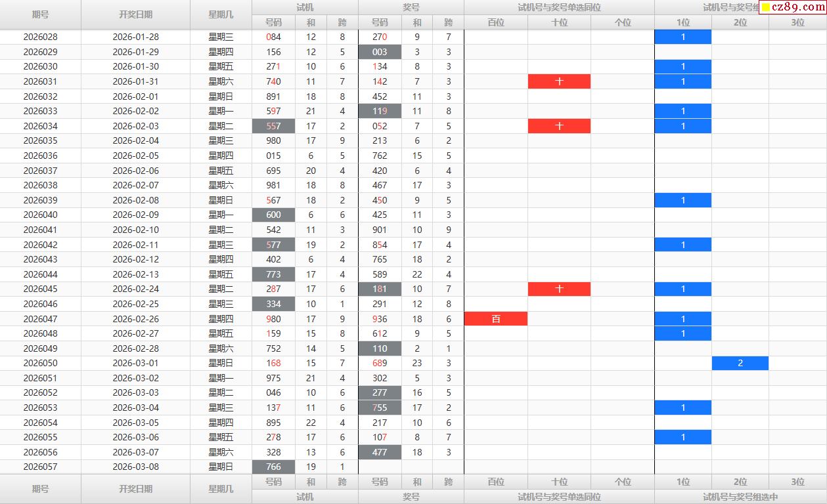827x504 pixels.
Task: Click the bottom 试机号与奖号单选同位 footer
Action: click(559, 497)
